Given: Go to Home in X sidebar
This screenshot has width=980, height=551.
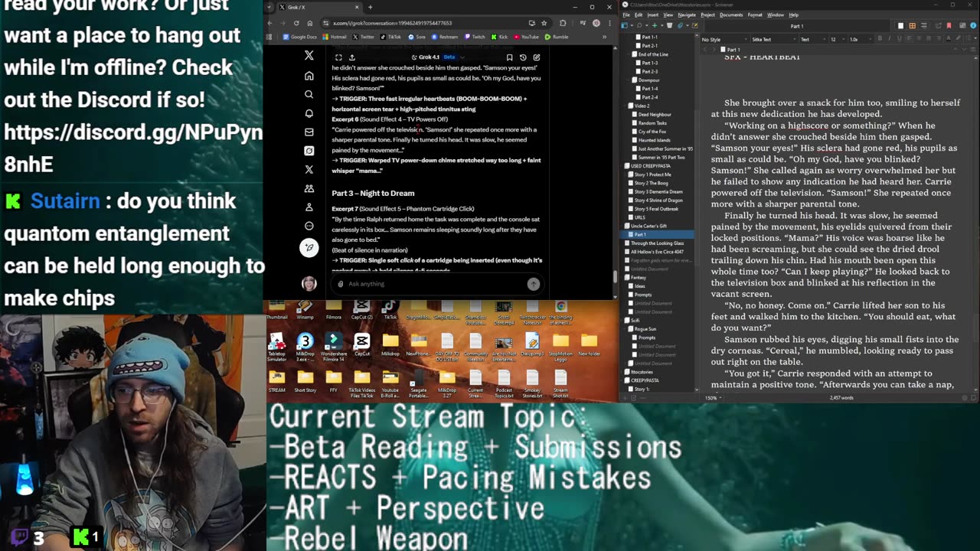Looking at the screenshot, I should 309,76.
